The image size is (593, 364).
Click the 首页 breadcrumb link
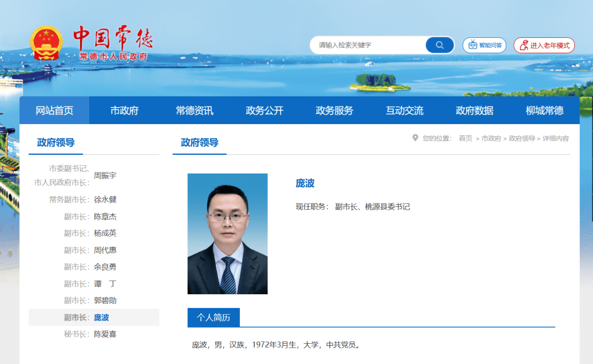(465, 138)
